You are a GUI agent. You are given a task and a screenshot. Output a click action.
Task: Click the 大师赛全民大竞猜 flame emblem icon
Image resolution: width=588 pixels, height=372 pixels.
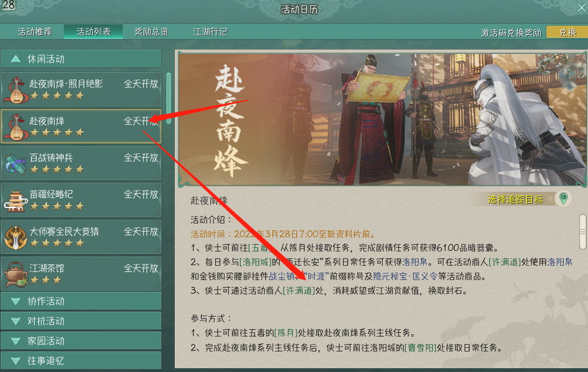pyautogui.click(x=16, y=237)
